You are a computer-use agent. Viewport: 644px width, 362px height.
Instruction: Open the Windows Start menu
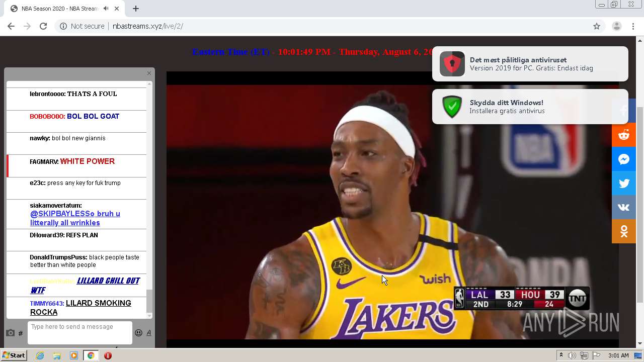(14, 355)
